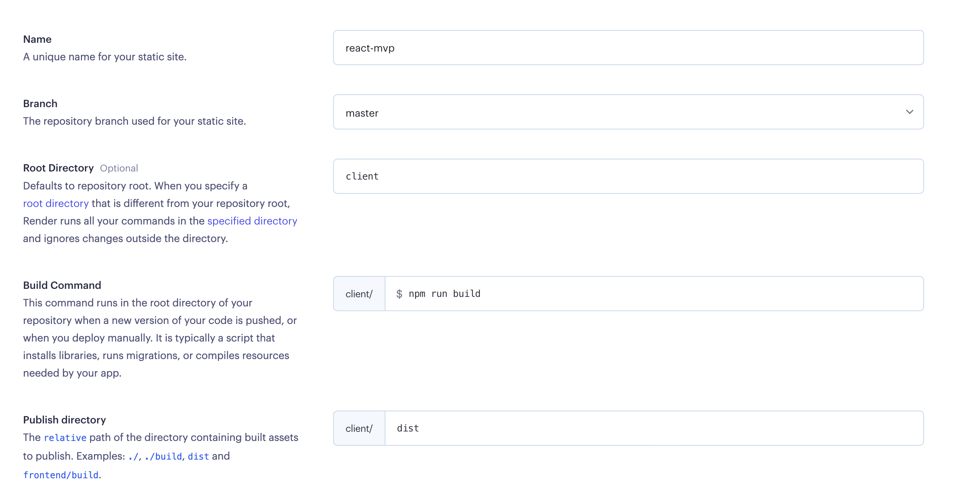The height and width of the screenshot is (498, 980).
Task: Click the dollar sign prompt in Build Command
Action: click(399, 294)
